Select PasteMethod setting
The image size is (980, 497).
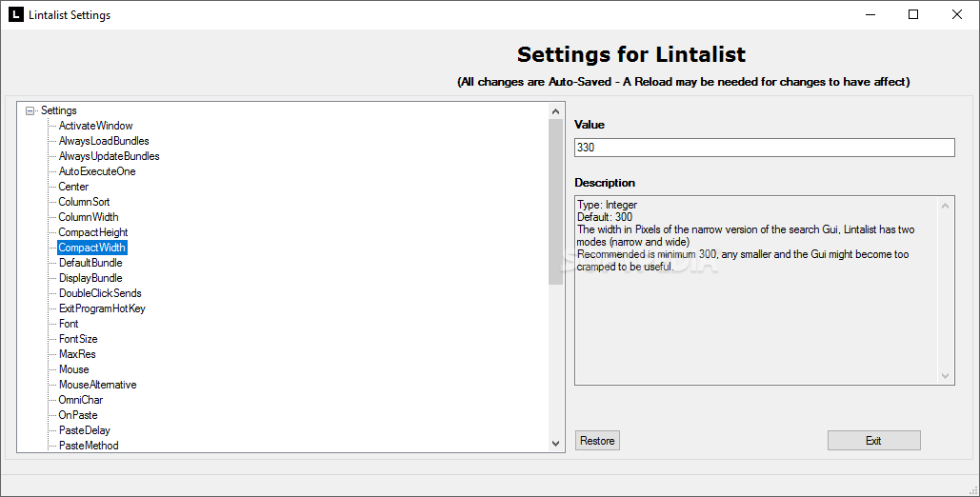(x=89, y=446)
